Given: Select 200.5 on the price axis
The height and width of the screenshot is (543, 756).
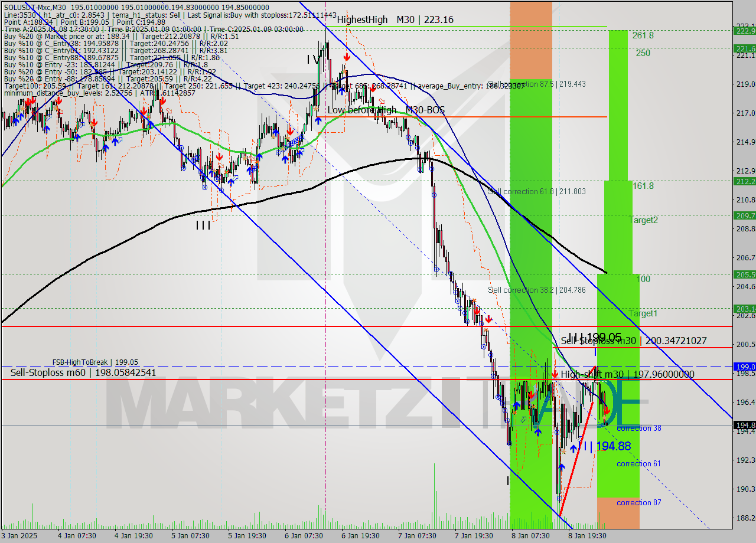Looking at the screenshot, I should pos(745,344).
